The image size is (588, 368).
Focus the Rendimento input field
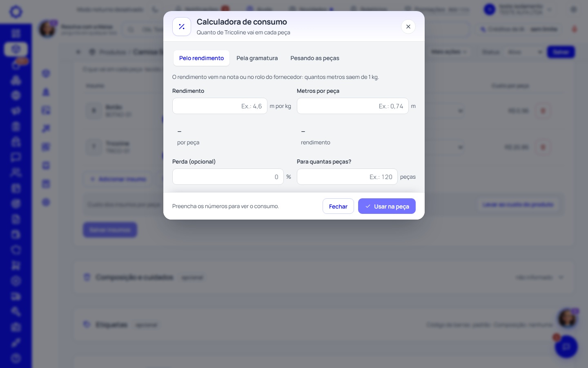[220, 106]
